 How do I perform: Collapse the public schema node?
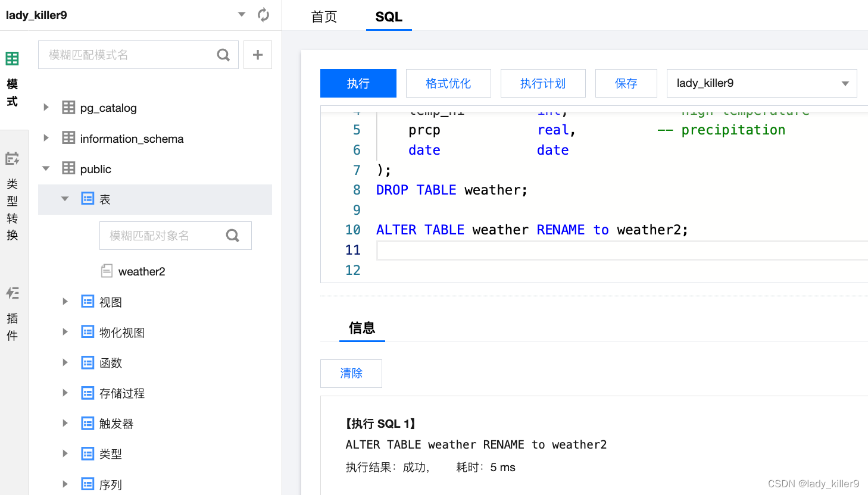pos(46,168)
